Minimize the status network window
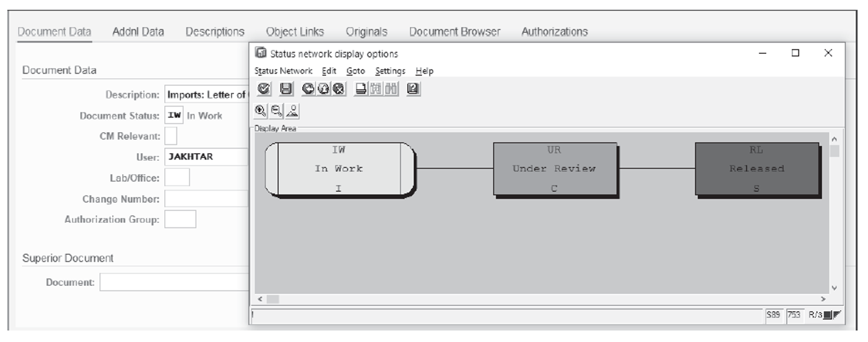The height and width of the screenshot is (342, 868). click(763, 53)
